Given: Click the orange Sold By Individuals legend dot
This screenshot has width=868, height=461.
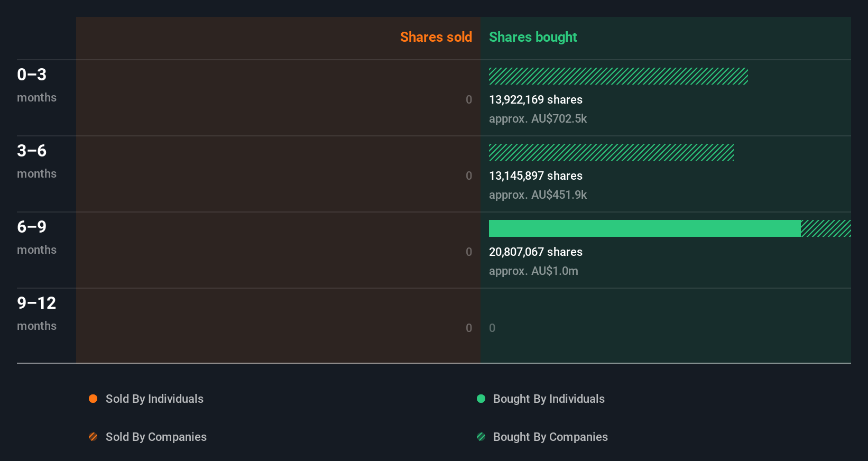Looking at the screenshot, I should click(x=93, y=399).
